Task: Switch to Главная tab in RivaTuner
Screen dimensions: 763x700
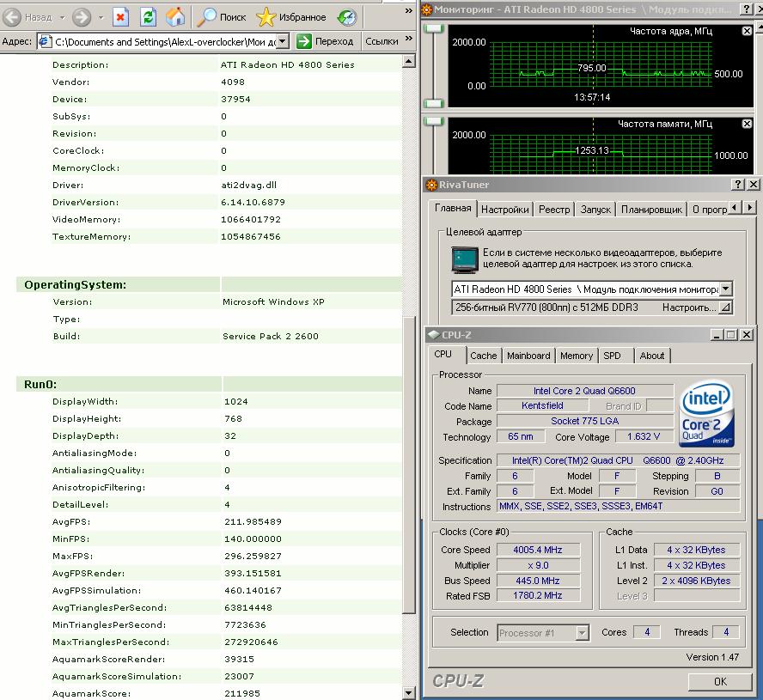Action: pos(453,208)
